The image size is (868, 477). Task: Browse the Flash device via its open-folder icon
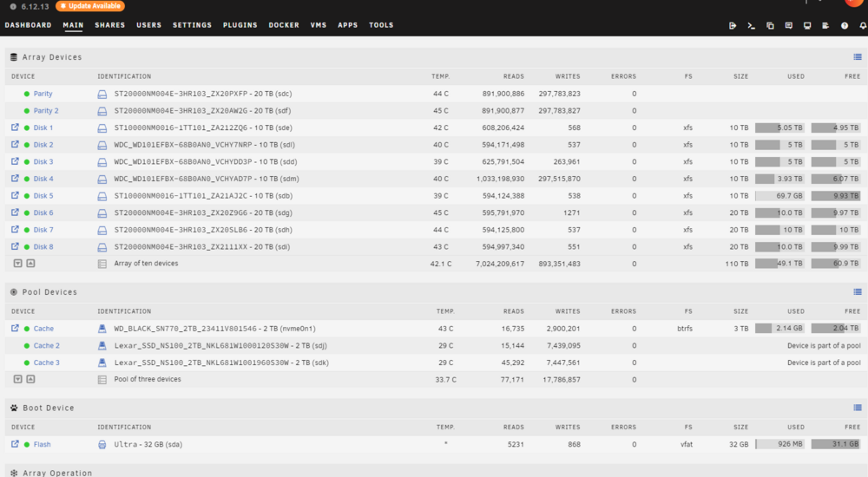(15, 444)
